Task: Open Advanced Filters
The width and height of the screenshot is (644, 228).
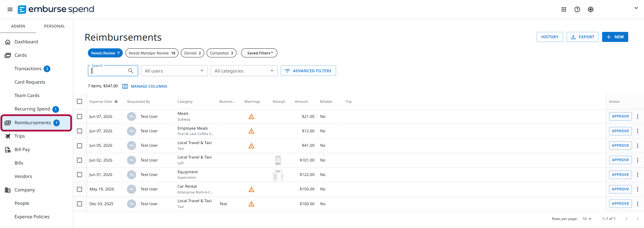Action: coord(308,71)
